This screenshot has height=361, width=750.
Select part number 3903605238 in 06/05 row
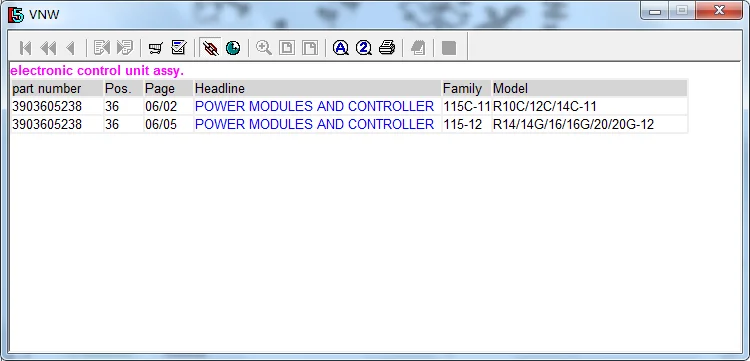point(47,124)
